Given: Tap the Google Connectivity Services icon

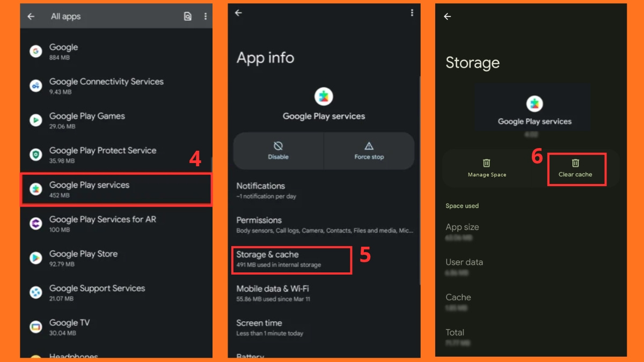Looking at the screenshot, I should pos(35,86).
